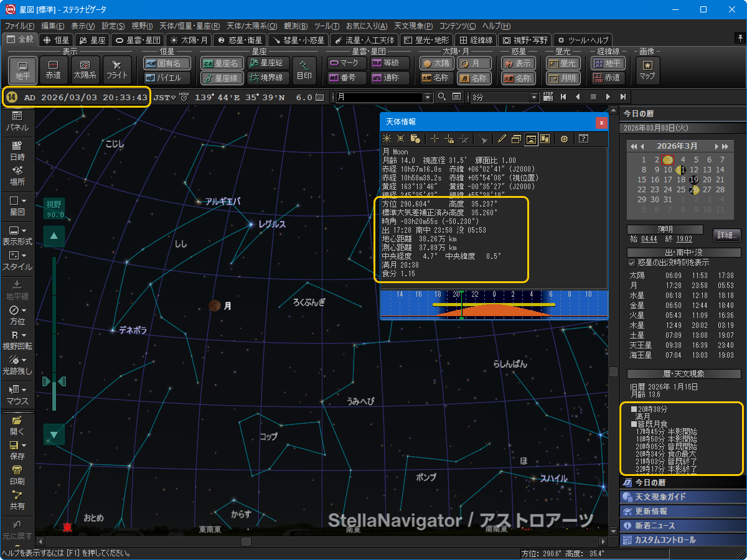The width and height of the screenshot is (747, 560).
Task: Click the 目印 marker icon
Action: click(x=304, y=68)
